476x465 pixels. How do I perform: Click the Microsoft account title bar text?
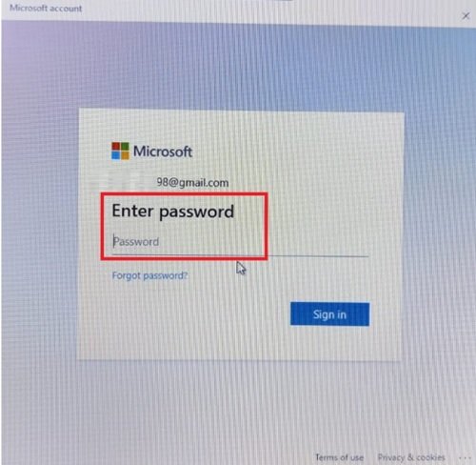click(x=46, y=9)
